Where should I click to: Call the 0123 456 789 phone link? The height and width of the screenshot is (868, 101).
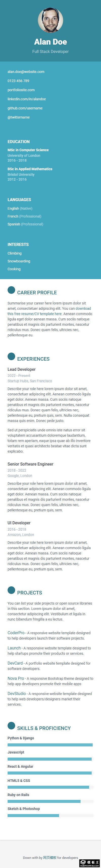[x=18, y=81]
